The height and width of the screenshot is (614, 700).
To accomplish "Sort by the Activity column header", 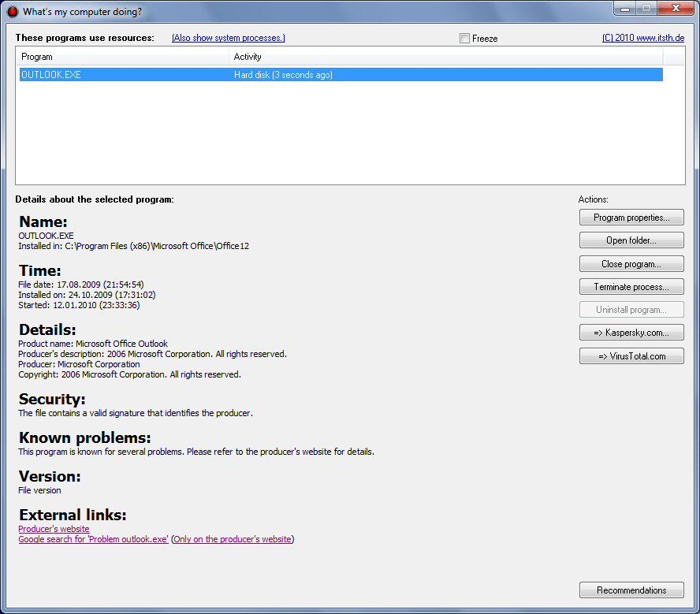I will click(x=445, y=57).
